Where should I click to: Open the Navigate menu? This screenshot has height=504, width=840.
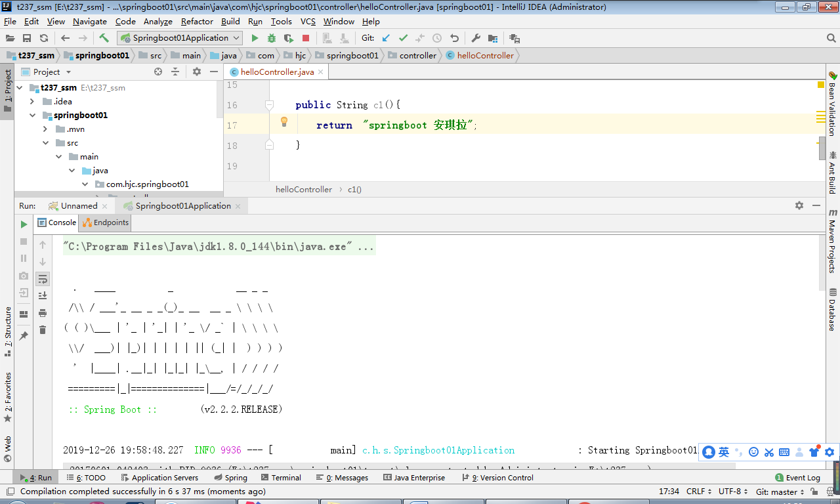point(90,22)
